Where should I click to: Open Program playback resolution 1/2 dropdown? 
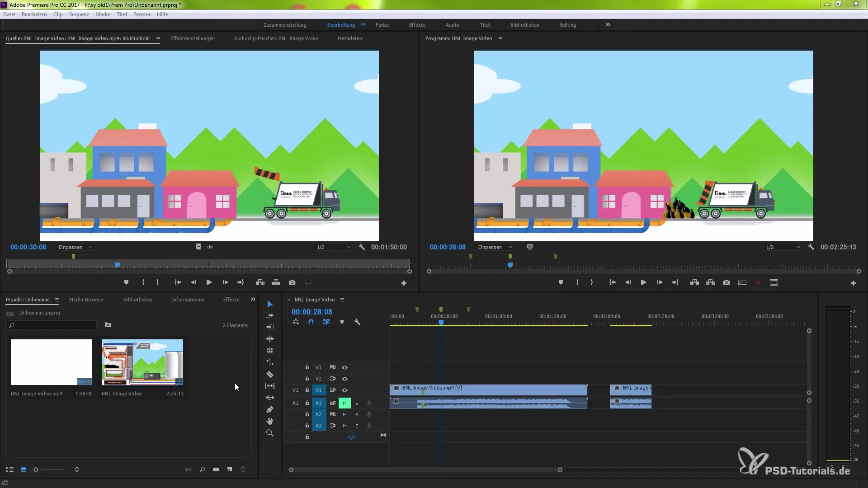[783, 247]
